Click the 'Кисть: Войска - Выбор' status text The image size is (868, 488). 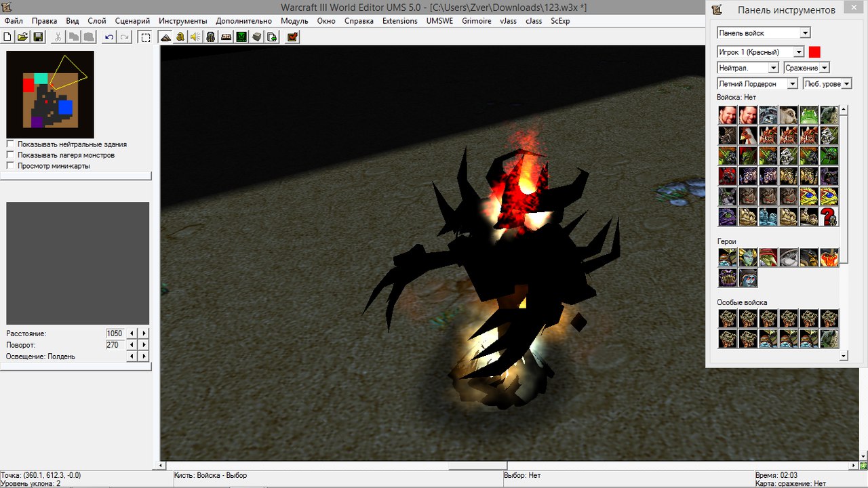pos(210,475)
